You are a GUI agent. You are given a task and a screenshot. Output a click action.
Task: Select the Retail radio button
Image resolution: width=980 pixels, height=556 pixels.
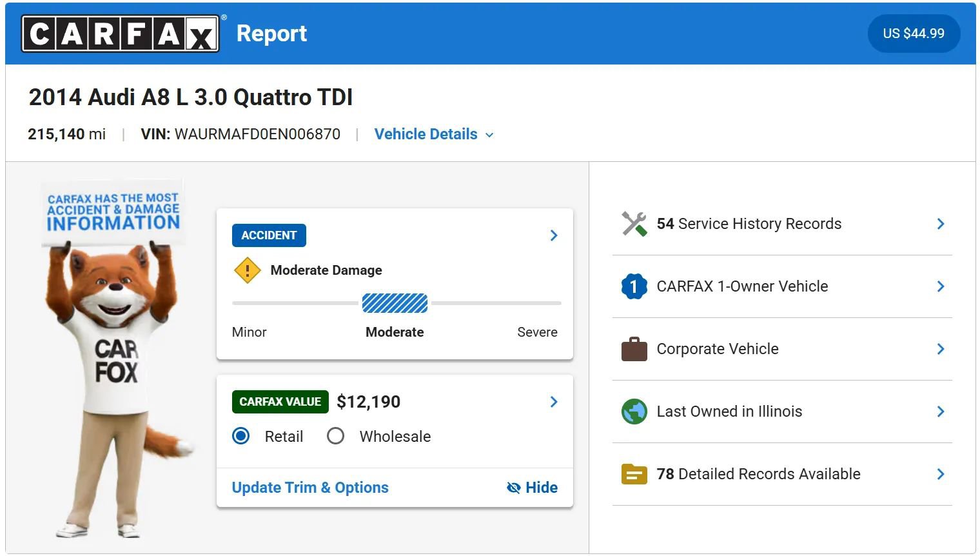tap(240, 436)
